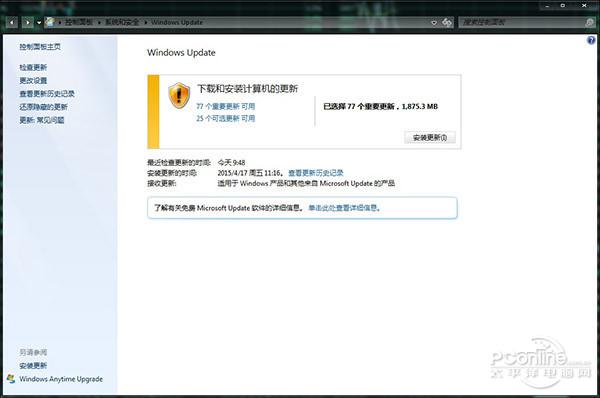Open 查看更新历史记录 in the sidebar
The width and height of the screenshot is (600, 398).
click(47, 94)
